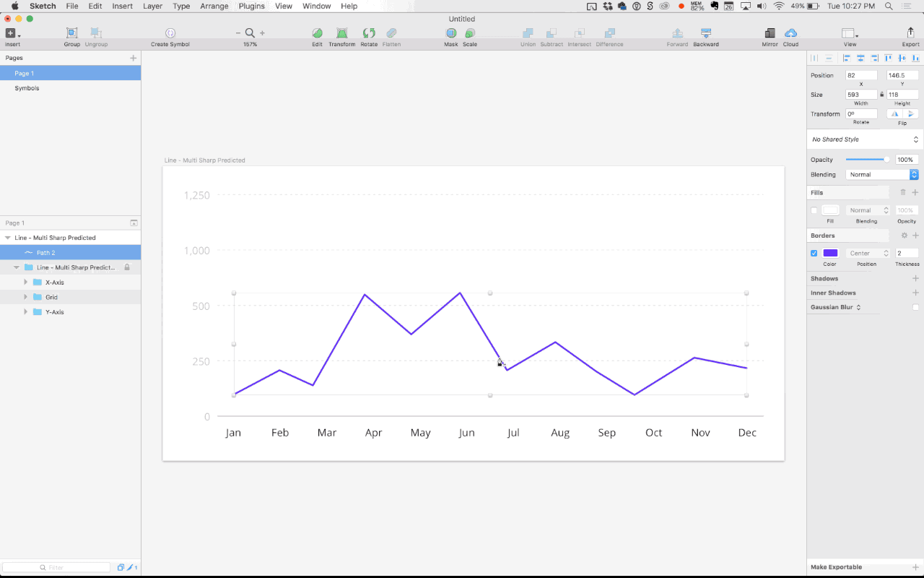Click the layer Filter search field
Image resolution: width=924 pixels, height=578 pixels.
click(x=56, y=567)
